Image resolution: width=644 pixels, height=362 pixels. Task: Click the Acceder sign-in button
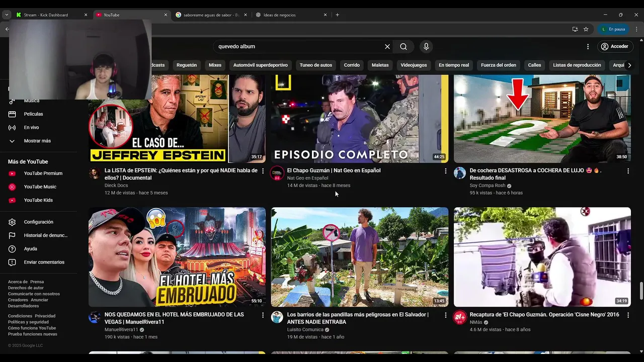pyautogui.click(x=614, y=46)
